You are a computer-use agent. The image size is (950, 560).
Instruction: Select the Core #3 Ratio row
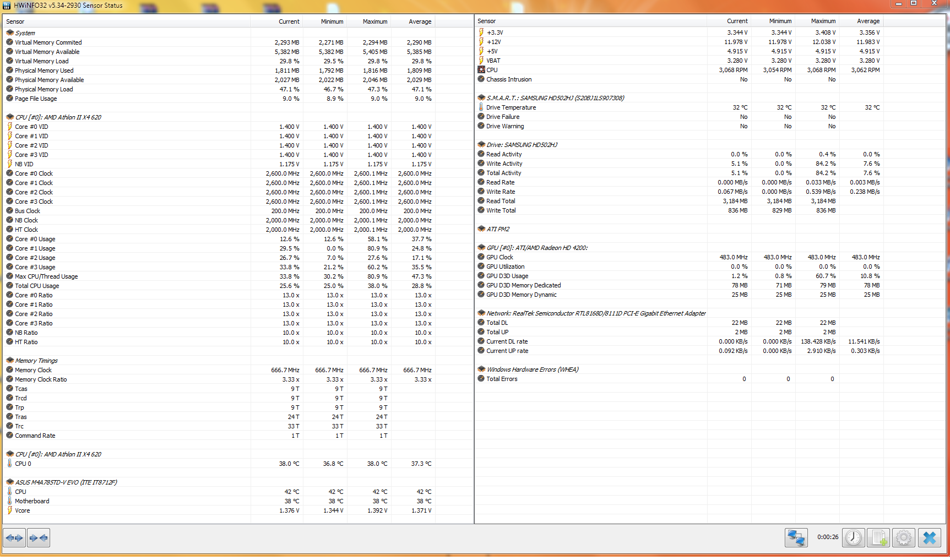click(x=238, y=323)
